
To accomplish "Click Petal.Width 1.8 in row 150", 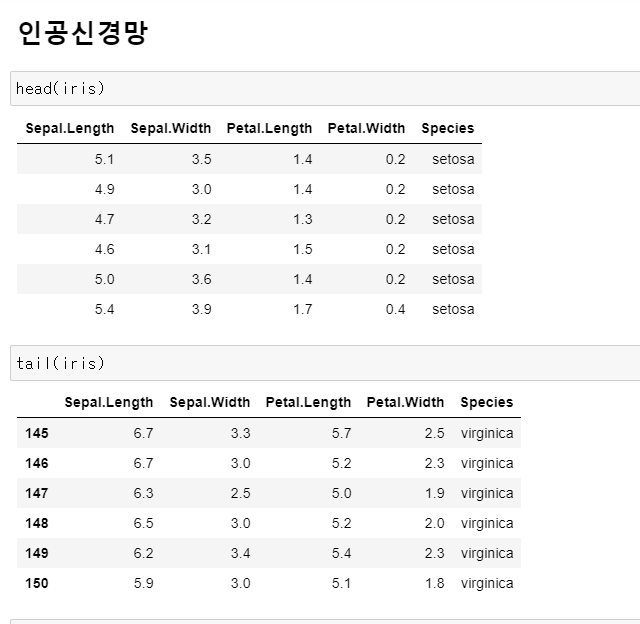I will tap(434, 583).
